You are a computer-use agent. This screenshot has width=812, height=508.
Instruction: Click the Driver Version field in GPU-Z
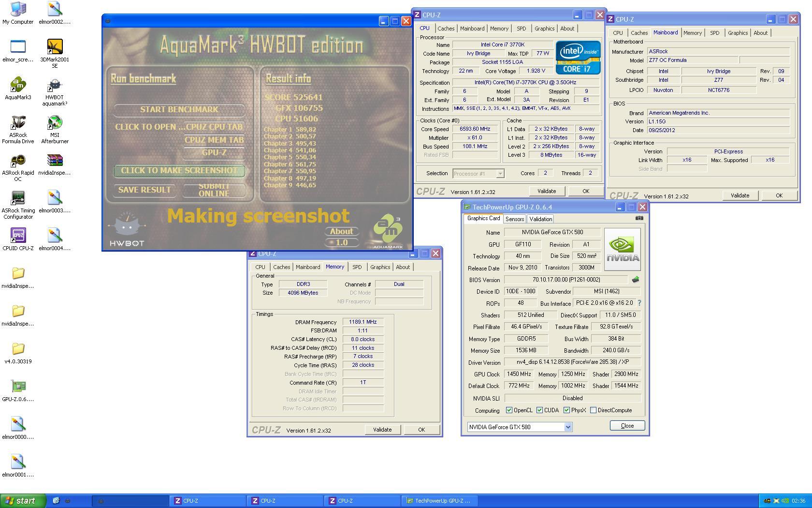pyautogui.click(x=572, y=362)
